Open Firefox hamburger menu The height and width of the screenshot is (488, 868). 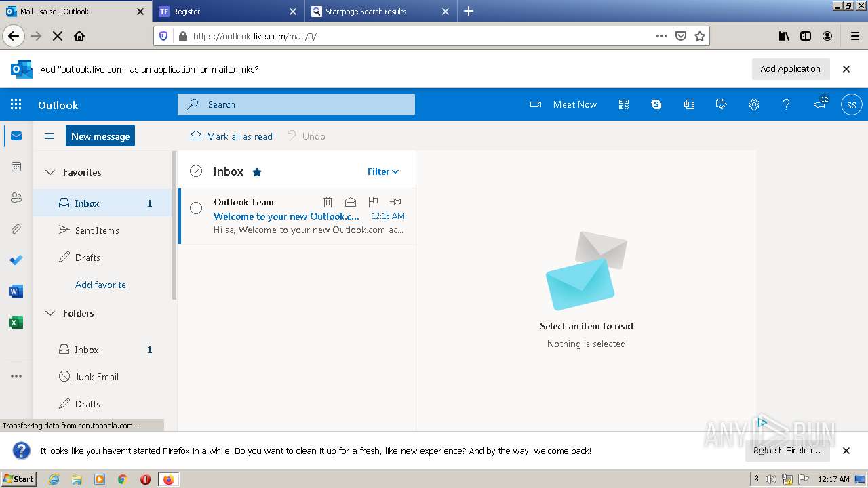click(854, 36)
